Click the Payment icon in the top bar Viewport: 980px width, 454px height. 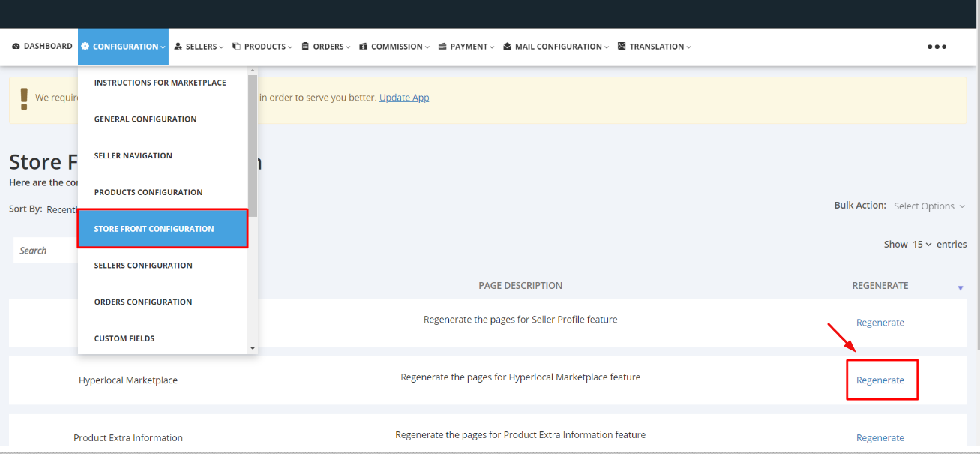point(442,46)
